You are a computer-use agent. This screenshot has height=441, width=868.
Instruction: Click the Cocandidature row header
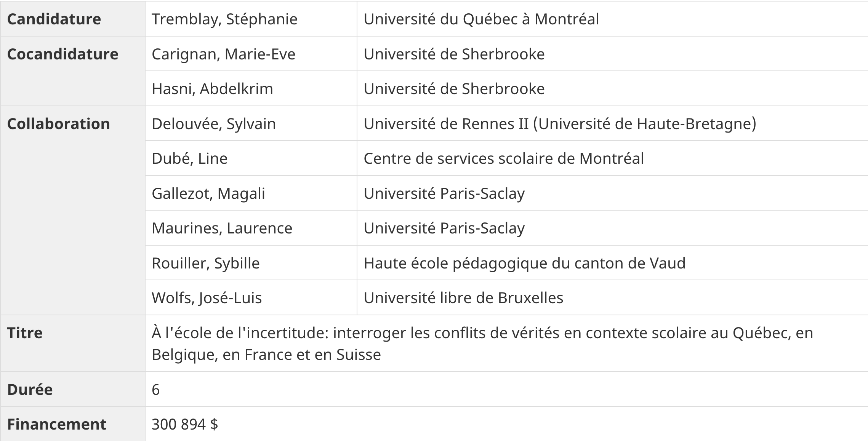pos(62,54)
